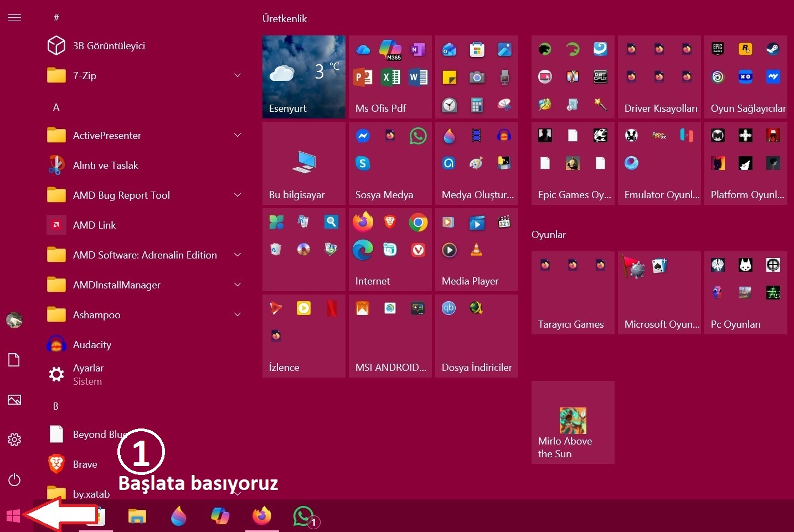Open Settings gear in the left rail
This screenshot has height=532, width=794.
pyautogui.click(x=14, y=440)
